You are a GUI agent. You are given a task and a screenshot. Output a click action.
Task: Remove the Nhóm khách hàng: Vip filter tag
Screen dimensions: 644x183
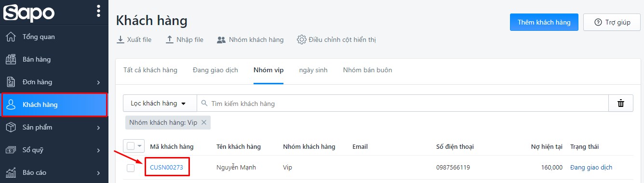[x=204, y=122]
